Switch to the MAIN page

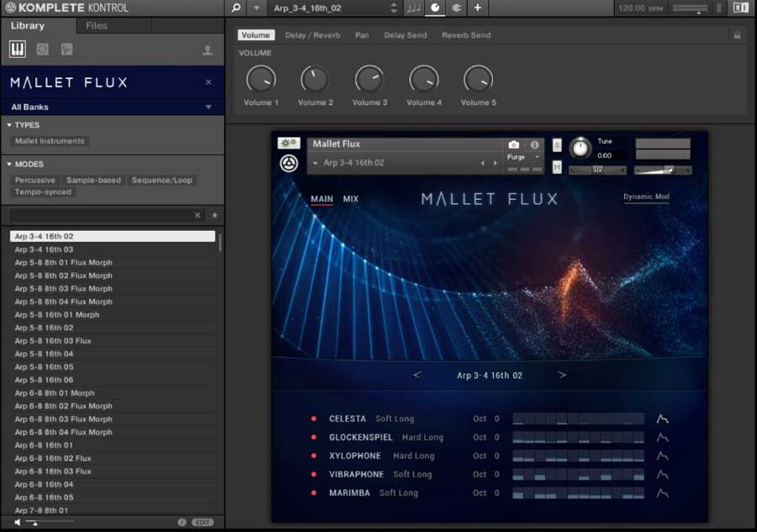pyautogui.click(x=321, y=199)
